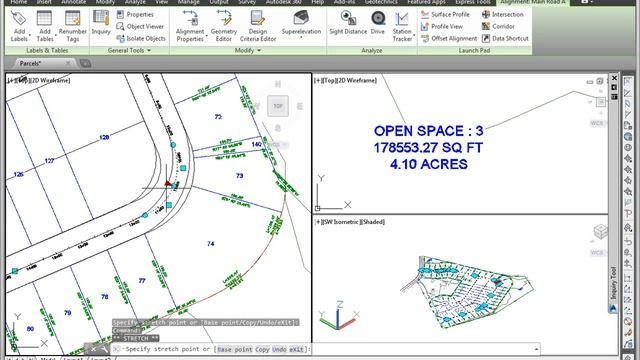Switch to the Analyze ribbon tab
The image size is (640, 360).
135,2
